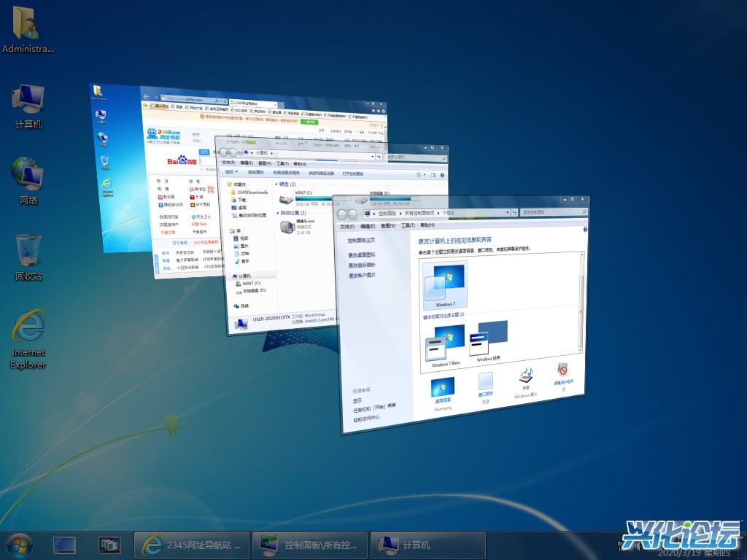Launch Internet Explorer from desktop icon
This screenshot has width=747, height=560.
[28, 339]
